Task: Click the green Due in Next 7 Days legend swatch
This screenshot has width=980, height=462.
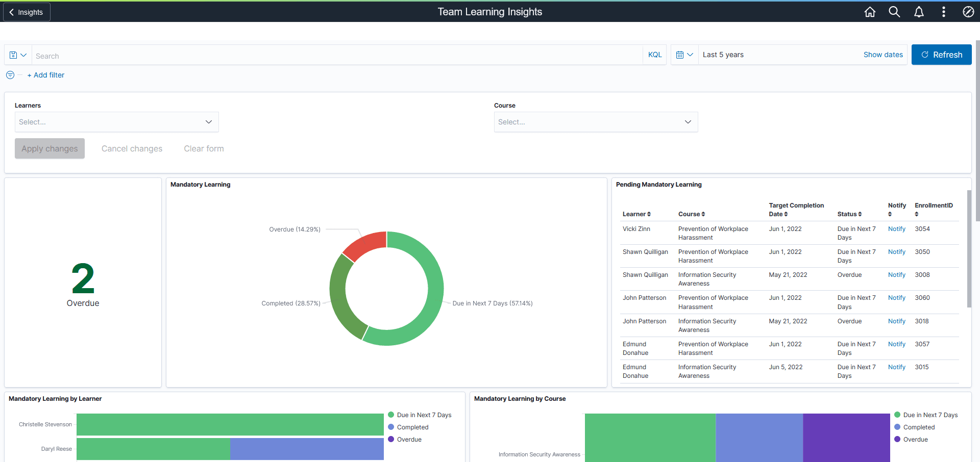Action: click(x=391, y=415)
